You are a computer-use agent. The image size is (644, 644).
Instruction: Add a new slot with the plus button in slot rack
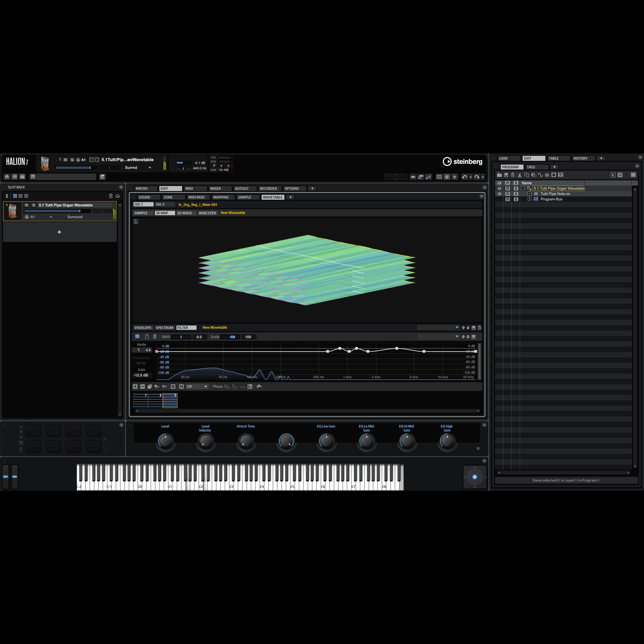point(60,232)
